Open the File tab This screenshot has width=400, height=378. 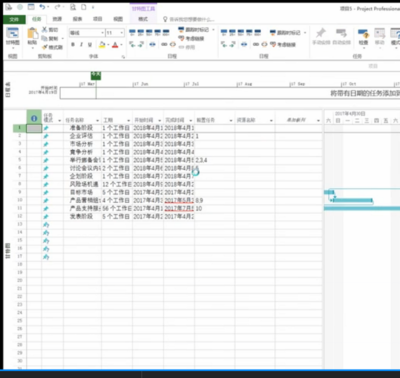[14, 19]
